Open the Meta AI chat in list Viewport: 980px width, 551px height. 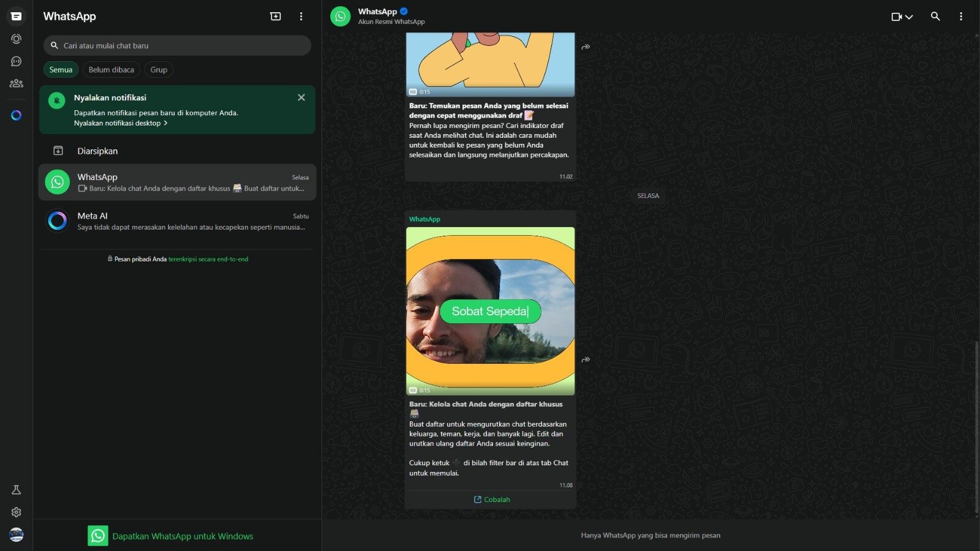177,221
